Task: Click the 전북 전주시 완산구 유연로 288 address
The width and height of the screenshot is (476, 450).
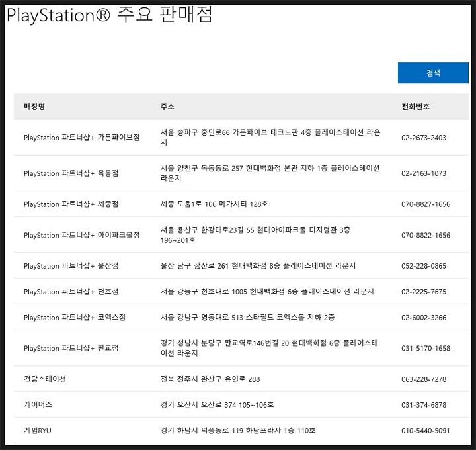Action: (210, 379)
